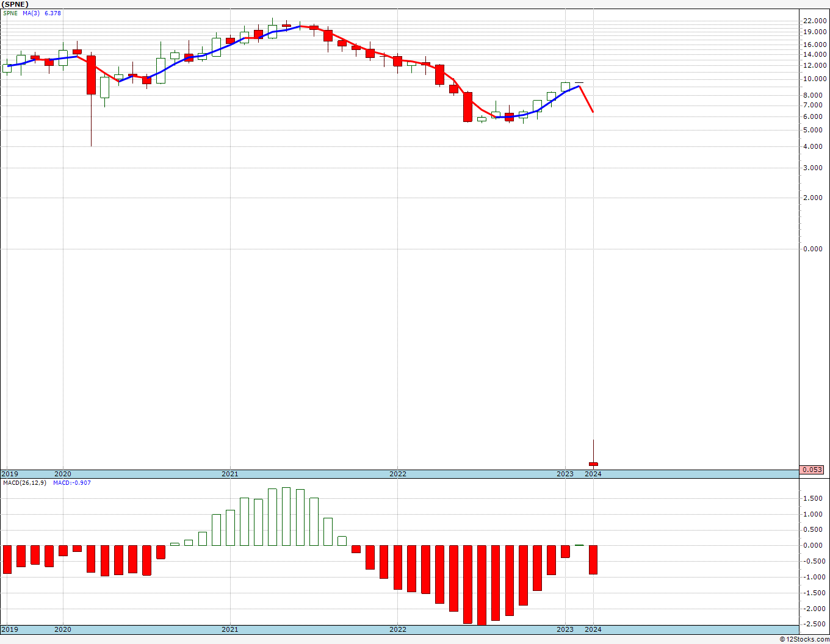
Task: Select the SPNE legend label
Action: 10,13
